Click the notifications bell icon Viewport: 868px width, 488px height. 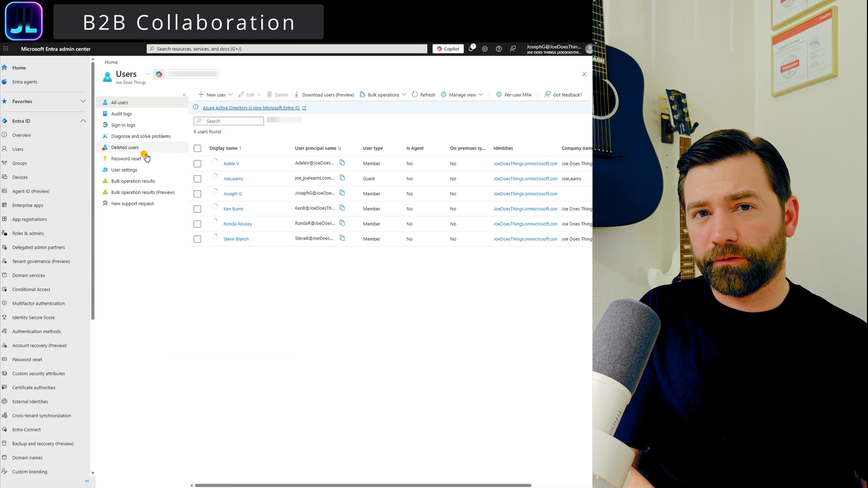pyautogui.click(x=471, y=49)
